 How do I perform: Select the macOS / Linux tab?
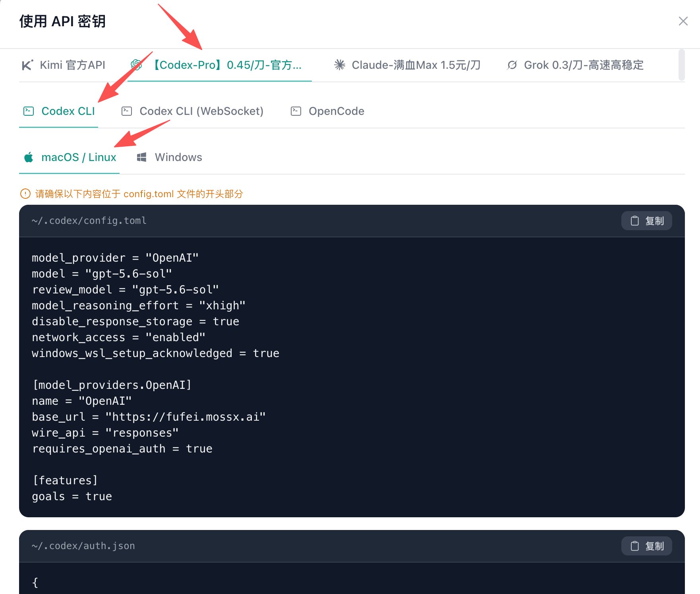70,157
